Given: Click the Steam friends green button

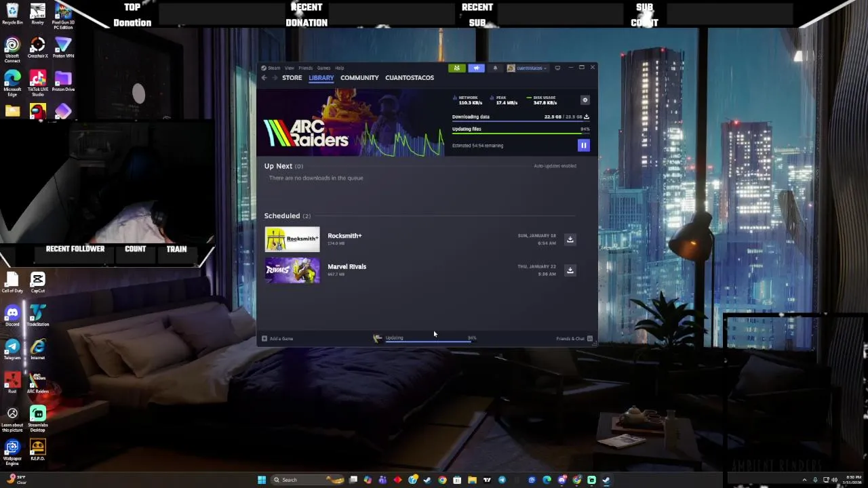Looking at the screenshot, I should point(456,68).
